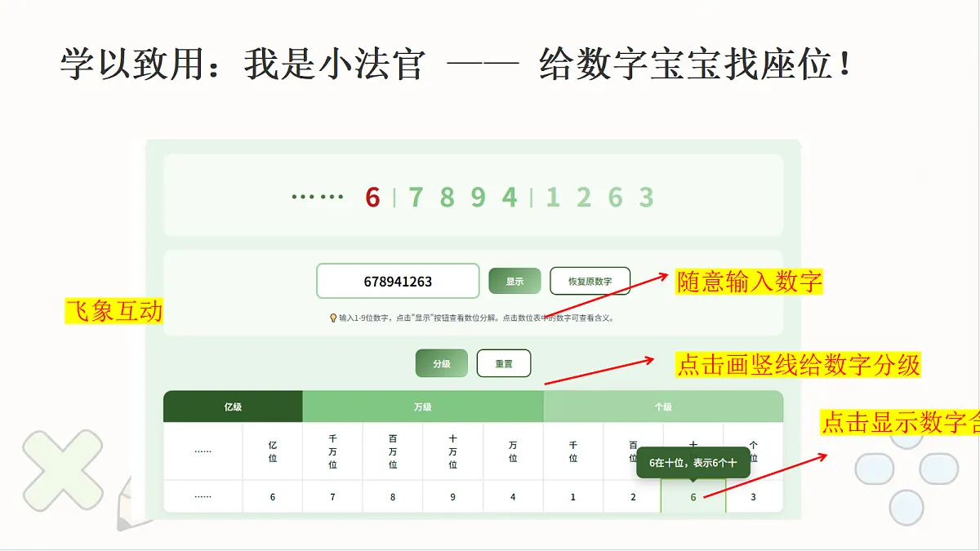Click the tooltip reading 6在十位，表示6个十
980x551 pixels.
[x=693, y=462]
